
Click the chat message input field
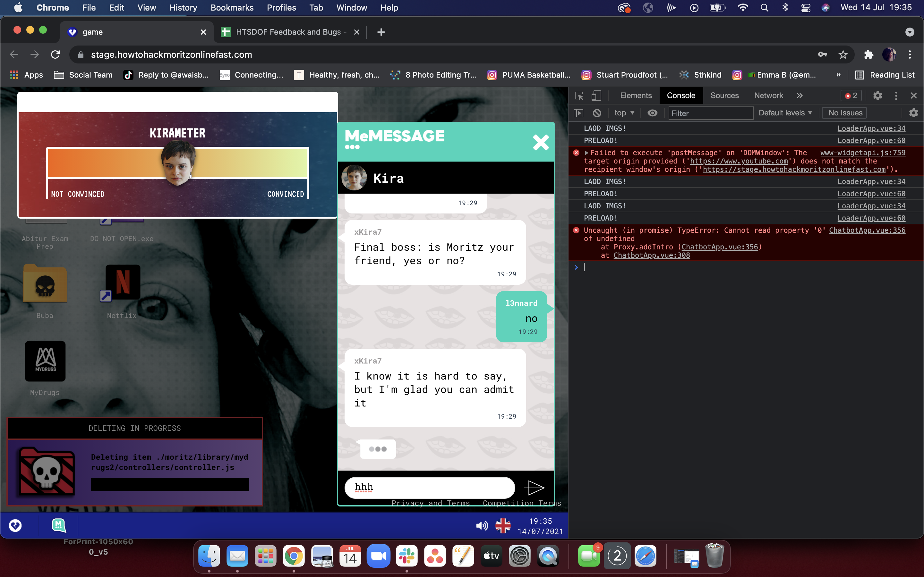pos(430,487)
